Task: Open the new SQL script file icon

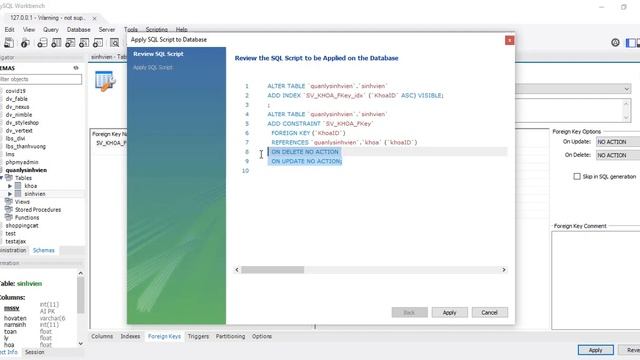Action: pos(9,42)
